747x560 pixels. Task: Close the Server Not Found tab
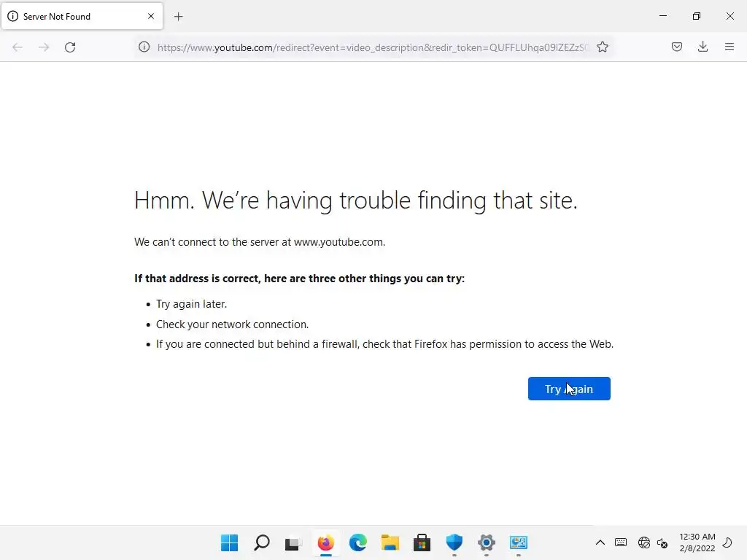pyautogui.click(x=151, y=16)
